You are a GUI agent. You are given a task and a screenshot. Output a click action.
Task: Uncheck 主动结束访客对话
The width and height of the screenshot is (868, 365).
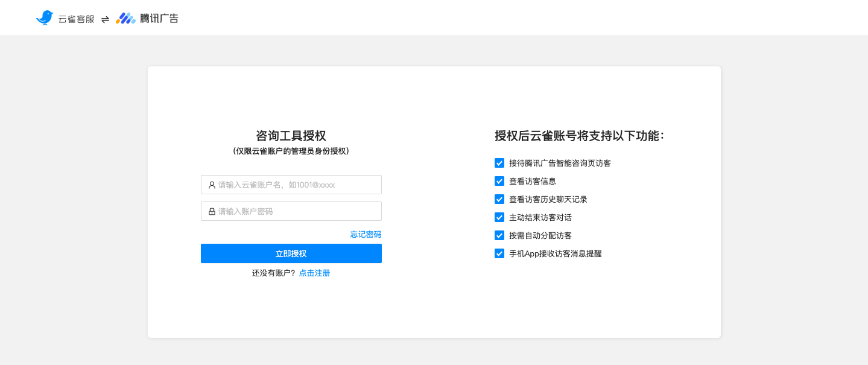[x=499, y=217]
